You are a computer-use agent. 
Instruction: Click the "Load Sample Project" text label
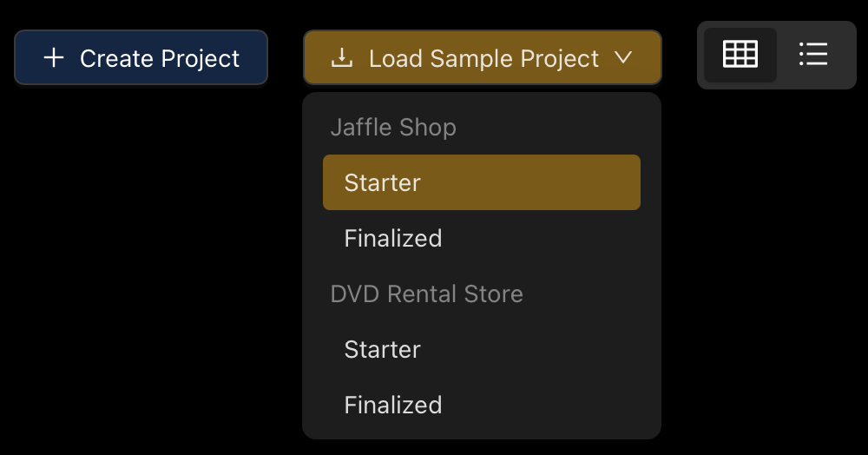coord(483,59)
